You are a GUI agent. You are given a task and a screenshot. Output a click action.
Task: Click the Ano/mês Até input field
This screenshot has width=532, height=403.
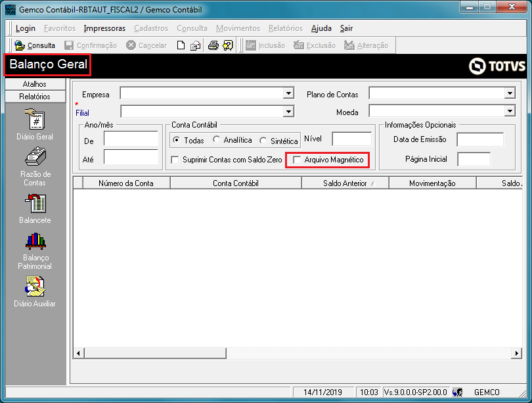pyautogui.click(x=131, y=157)
